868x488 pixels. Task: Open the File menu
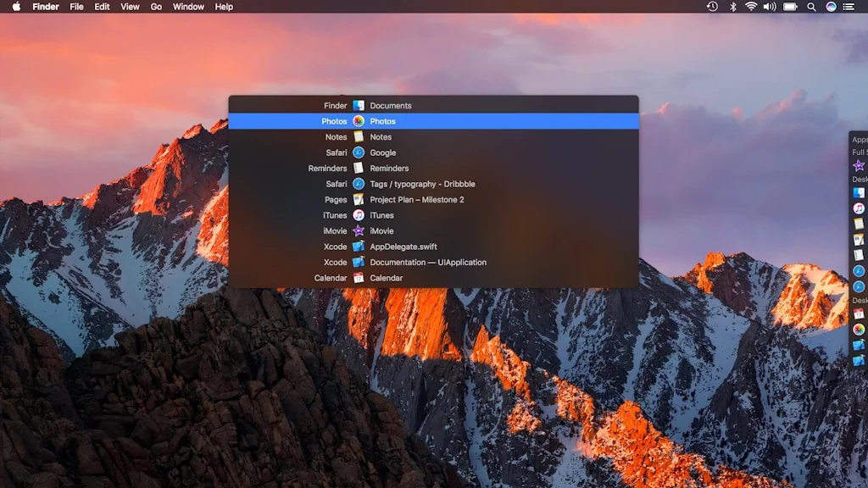pos(76,7)
